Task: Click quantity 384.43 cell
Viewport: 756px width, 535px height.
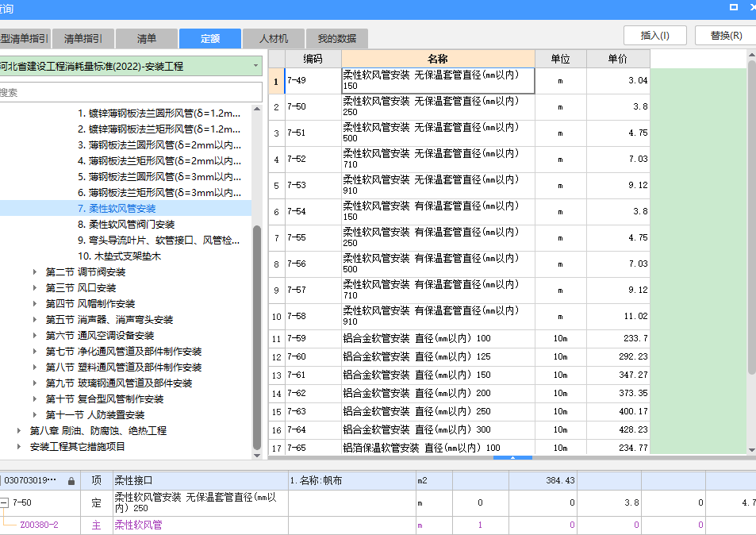Action: tap(543, 480)
